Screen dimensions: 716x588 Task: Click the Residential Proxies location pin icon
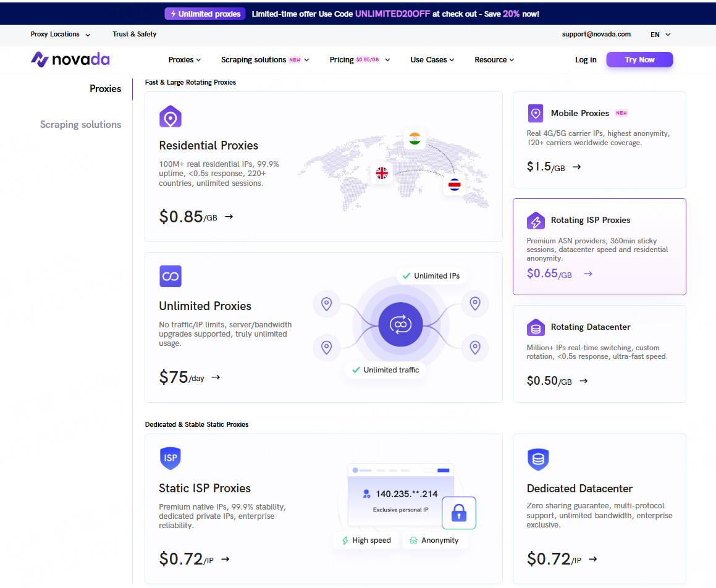click(x=171, y=117)
